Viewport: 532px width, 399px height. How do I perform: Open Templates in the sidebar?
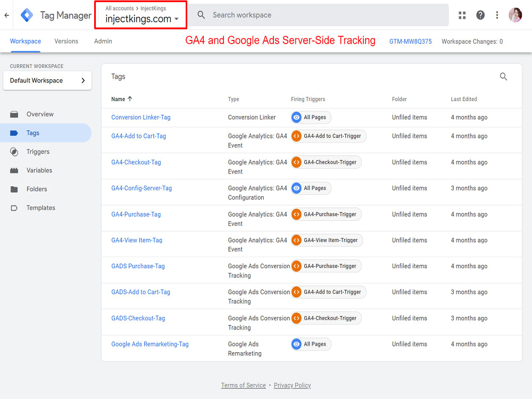[41, 208]
